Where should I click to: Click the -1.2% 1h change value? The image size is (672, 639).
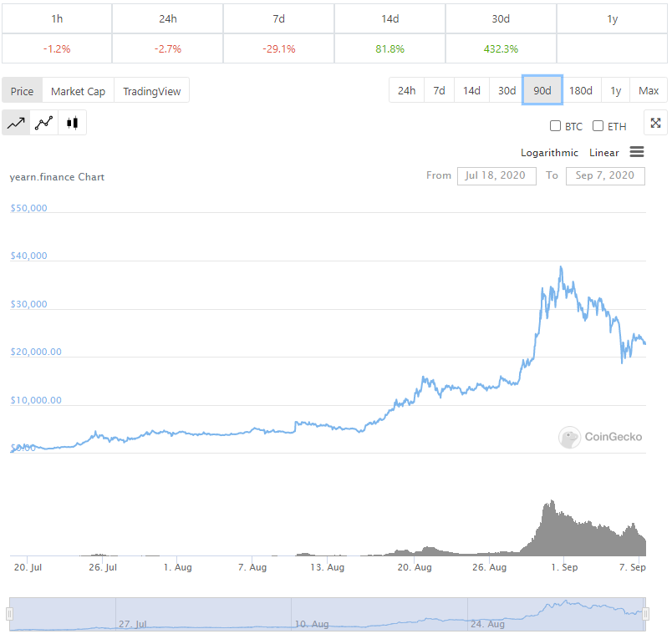(57, 48)
